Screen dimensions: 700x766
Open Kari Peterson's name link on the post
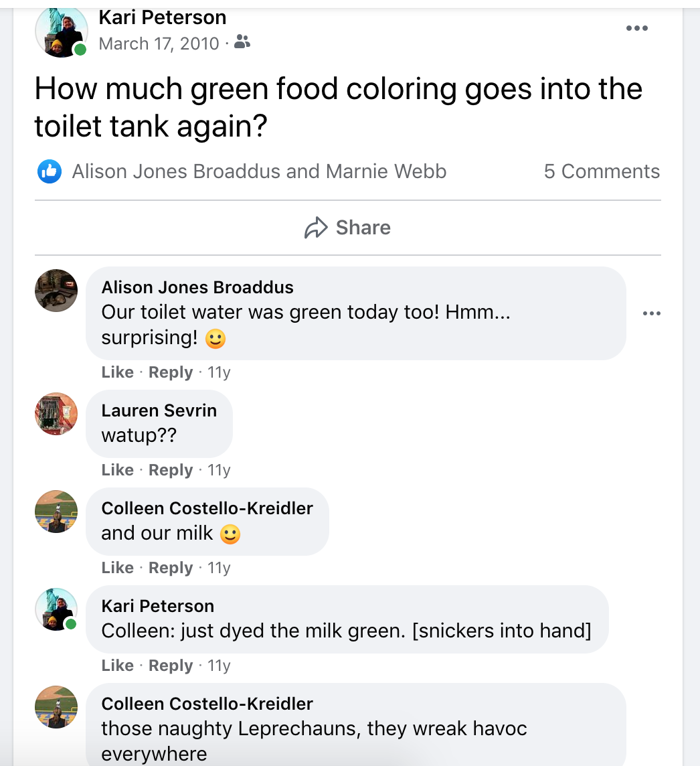pos(162,17)
